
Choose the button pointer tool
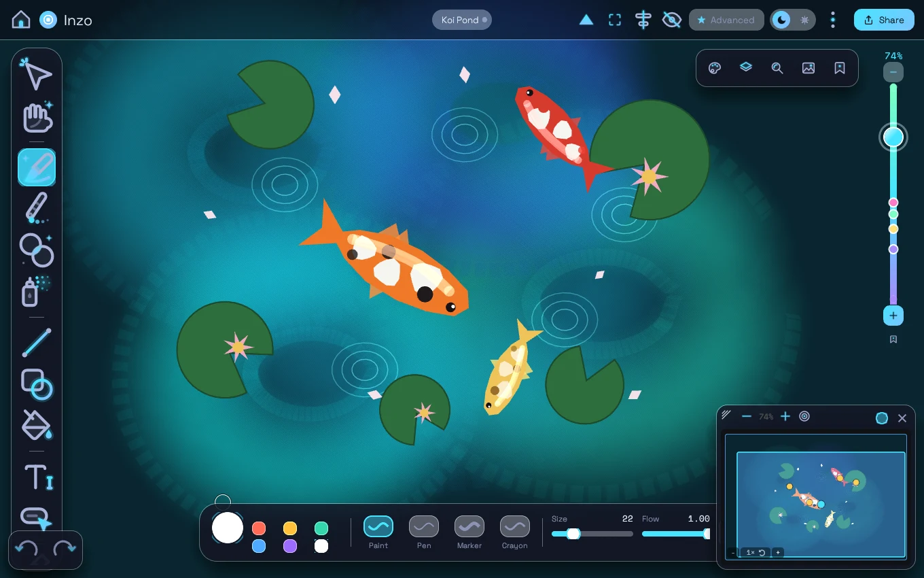coord(35,519)
